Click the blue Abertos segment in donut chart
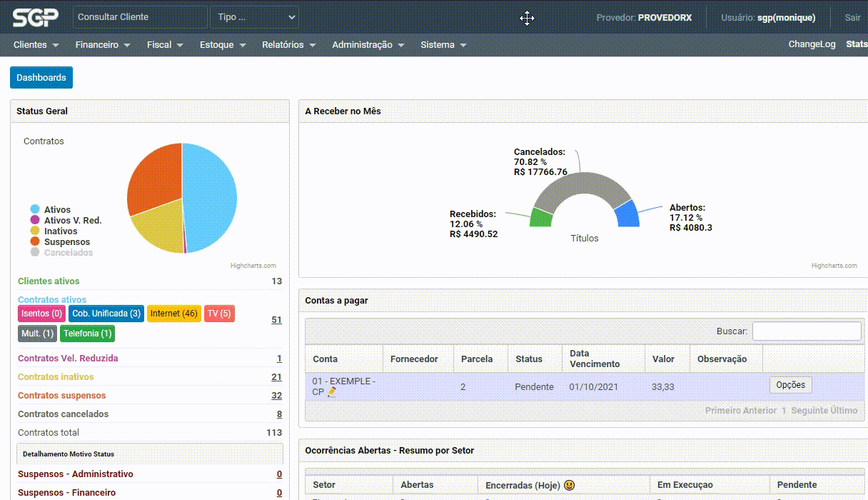868x500 pixels. click(x=627, y=214)
